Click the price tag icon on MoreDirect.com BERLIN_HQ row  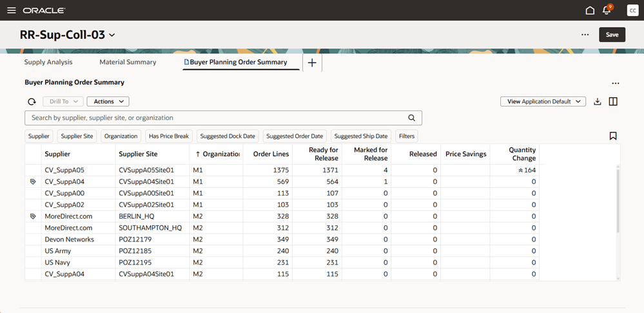33,216
